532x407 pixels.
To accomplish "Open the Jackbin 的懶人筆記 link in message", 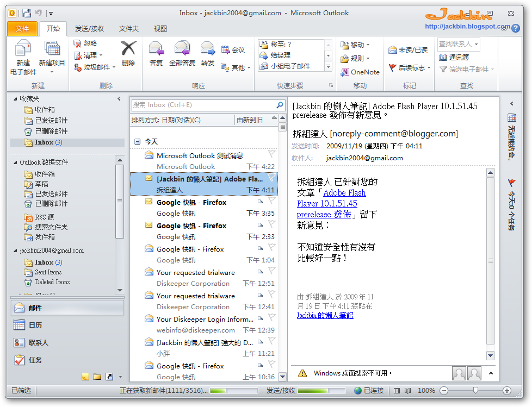I will click(x=325, y=316).
